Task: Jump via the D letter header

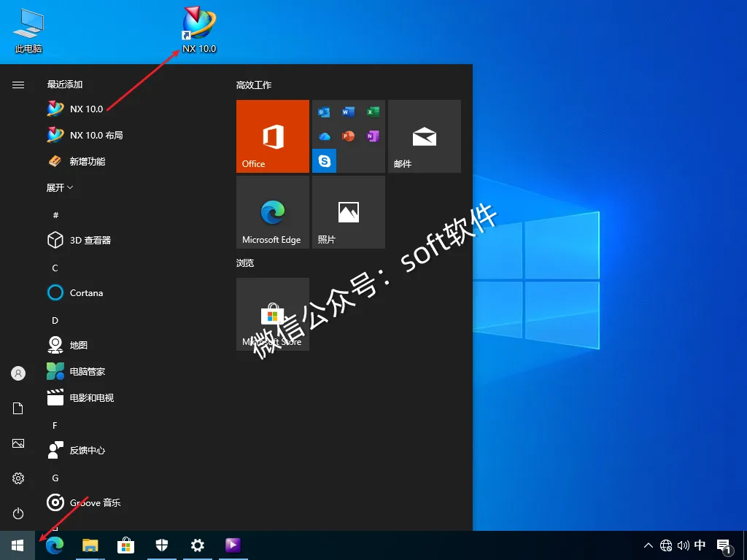Action: coord(55,321)
